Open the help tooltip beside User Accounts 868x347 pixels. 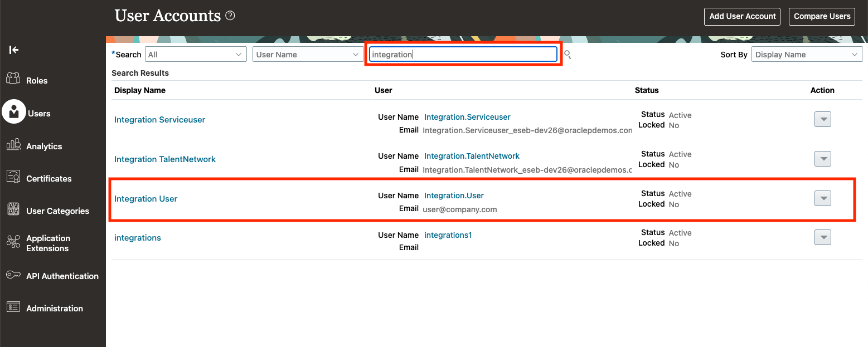[x=230, y=16]
